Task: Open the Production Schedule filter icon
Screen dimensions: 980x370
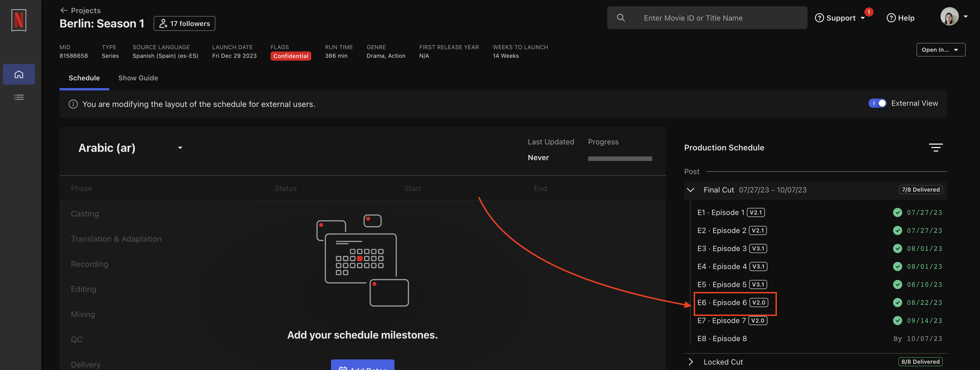Action: (x=935, y=147)
